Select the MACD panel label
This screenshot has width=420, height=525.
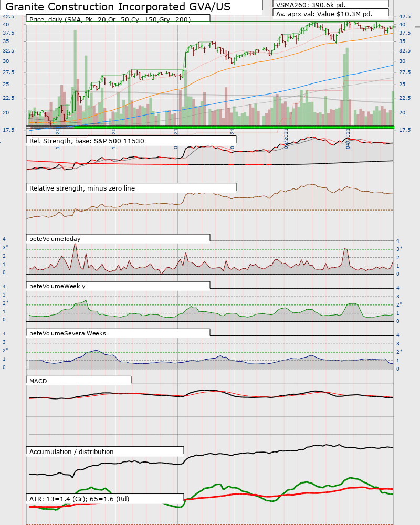tap(38, 381)
